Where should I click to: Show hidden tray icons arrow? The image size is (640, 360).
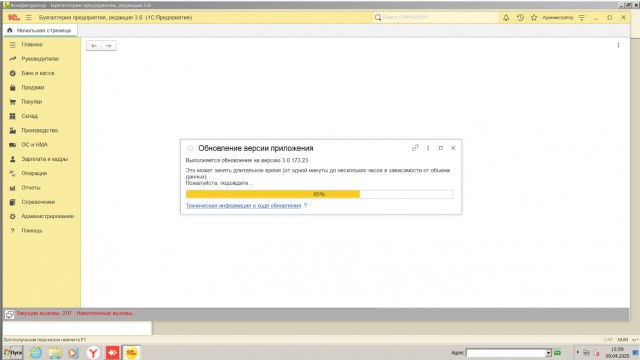click(x=578, y=352)
